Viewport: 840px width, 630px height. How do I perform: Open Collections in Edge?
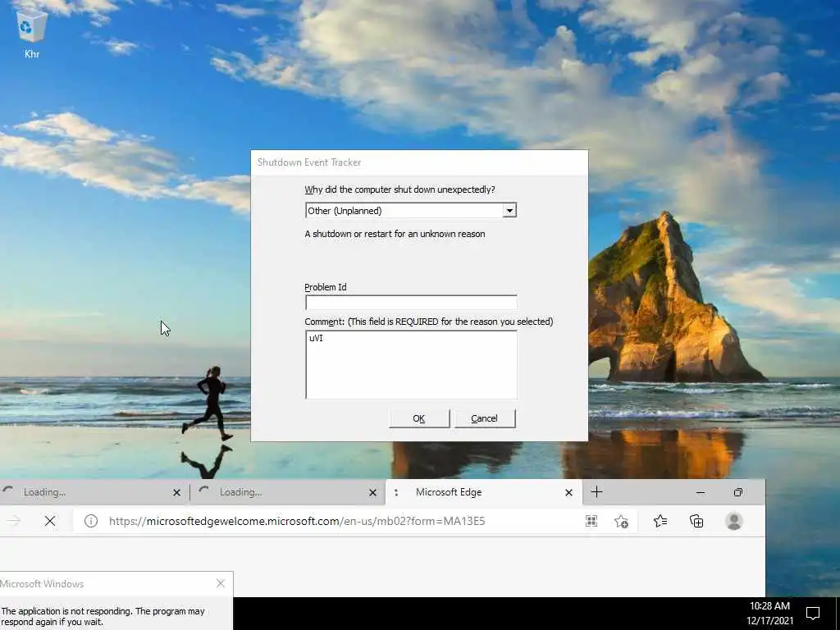(x=696, y=521)
